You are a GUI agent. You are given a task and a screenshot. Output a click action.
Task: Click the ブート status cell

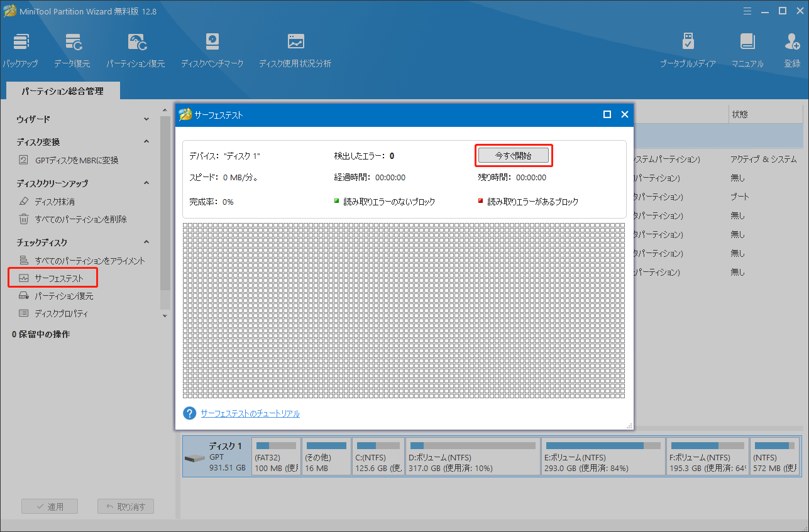pos(739,197)
